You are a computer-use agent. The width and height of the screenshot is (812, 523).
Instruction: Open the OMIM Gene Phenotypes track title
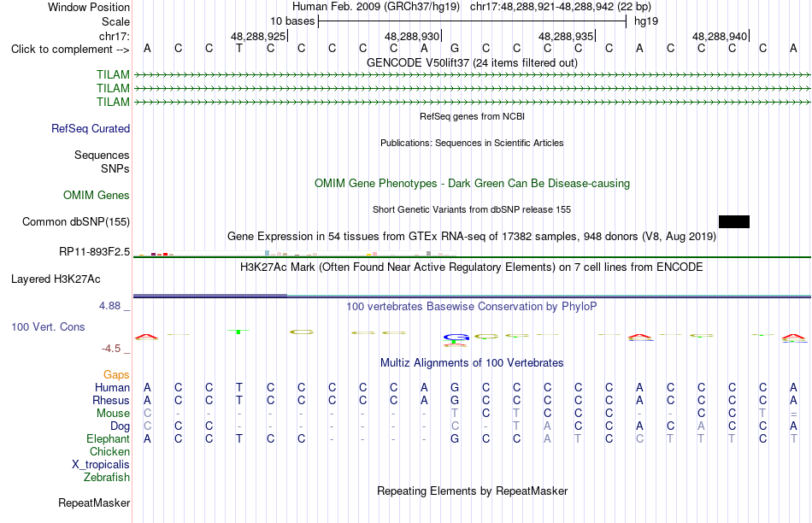tap(473, 184)
